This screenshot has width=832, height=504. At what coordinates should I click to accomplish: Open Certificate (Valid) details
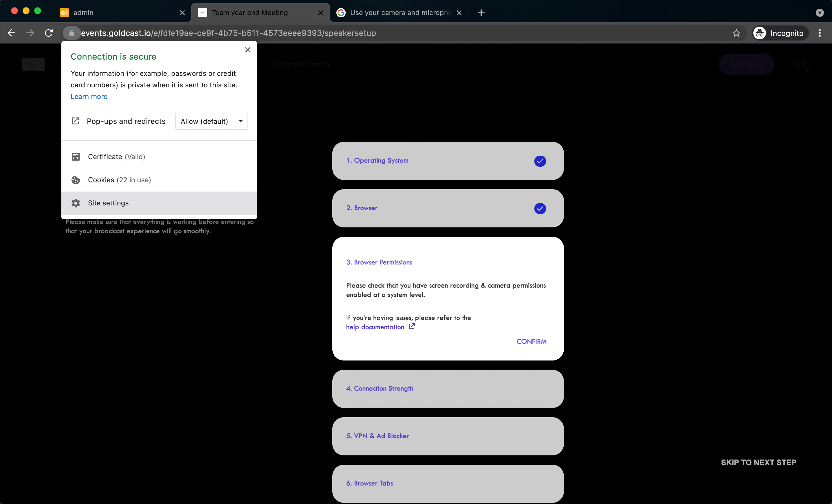point(159,157)
